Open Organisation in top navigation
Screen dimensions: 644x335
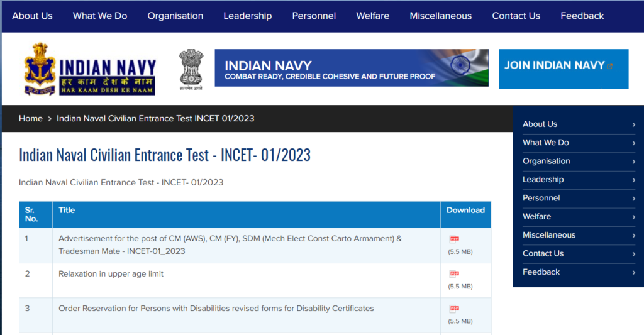pos(175,16)
